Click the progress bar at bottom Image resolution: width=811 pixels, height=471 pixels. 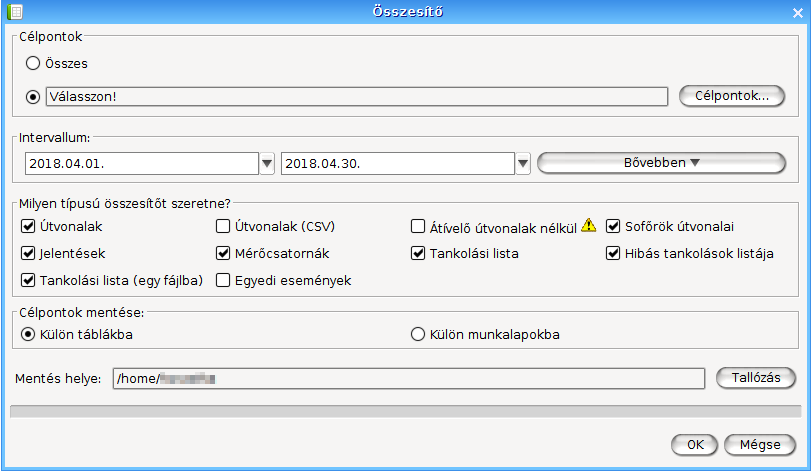click(x=405, y=410)
